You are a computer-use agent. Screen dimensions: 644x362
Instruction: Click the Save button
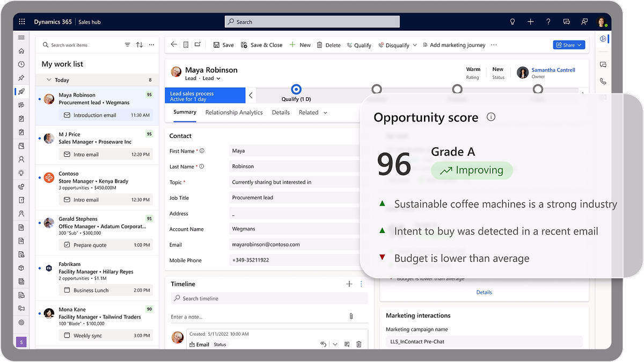(x=223, y=45)
